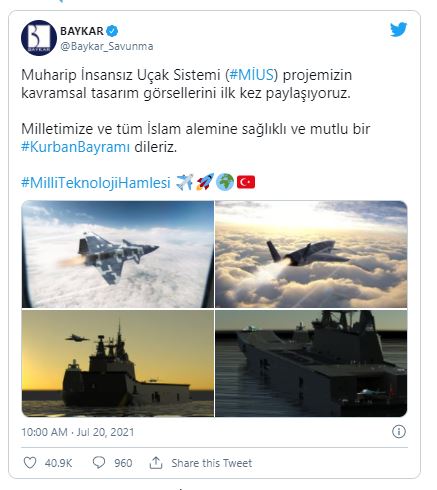
Task: Open the BAYKAR profile avatar
Action: pos(39,38)
